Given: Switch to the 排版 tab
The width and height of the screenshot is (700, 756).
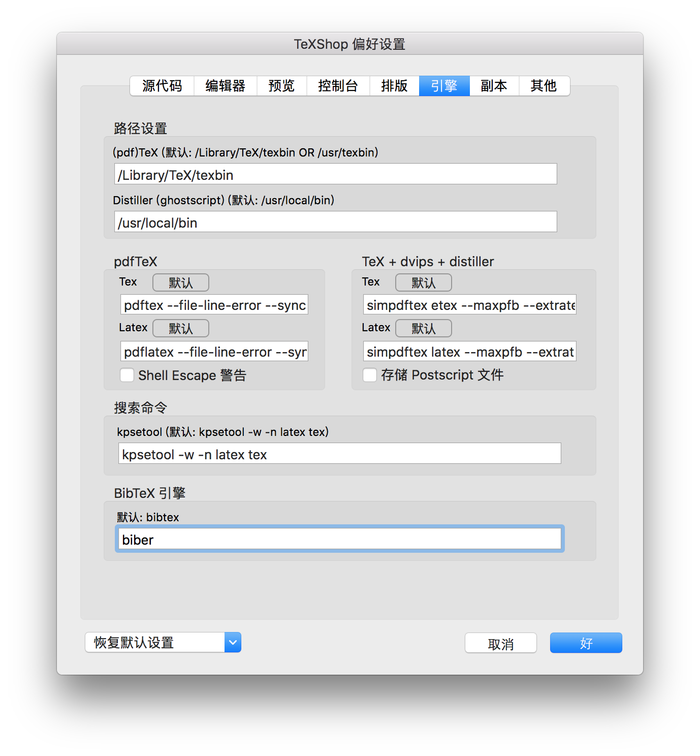Looking at the screenshot, I should click(395, 86).
